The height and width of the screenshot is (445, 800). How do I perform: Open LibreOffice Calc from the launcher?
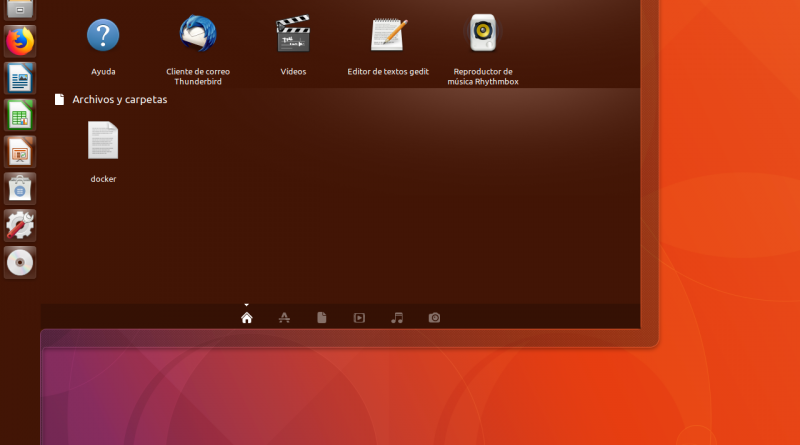[20, 115]
